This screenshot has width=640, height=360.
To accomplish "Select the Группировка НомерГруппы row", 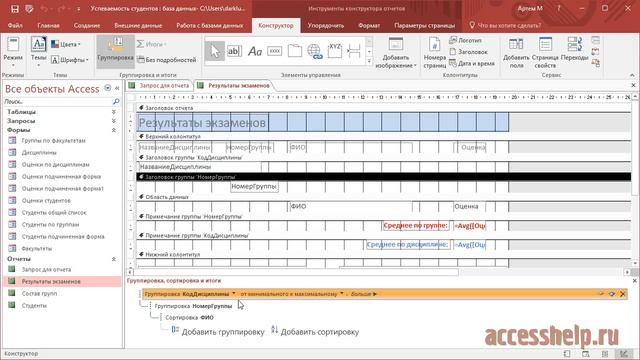I will 193,306.
